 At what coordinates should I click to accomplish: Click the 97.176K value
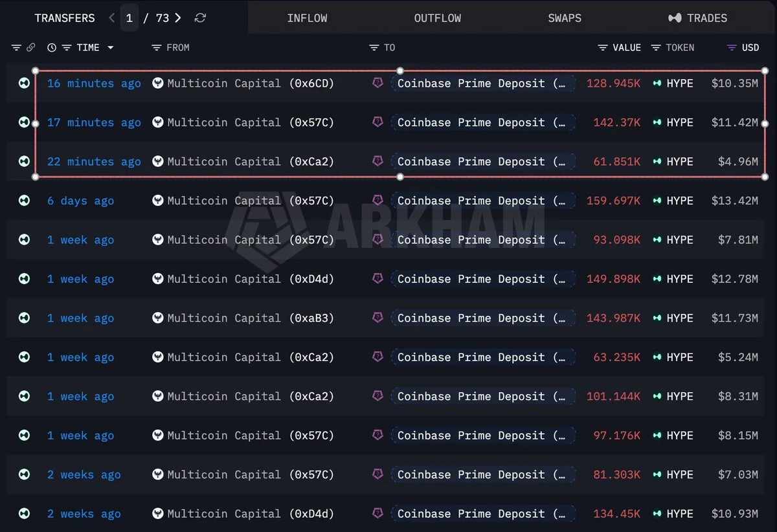617,436
